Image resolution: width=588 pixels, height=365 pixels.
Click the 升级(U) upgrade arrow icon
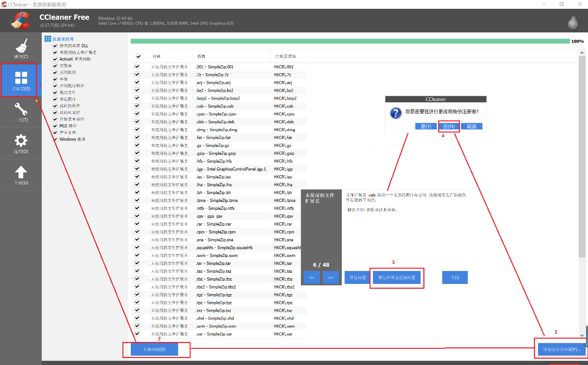click(x=21, y=175)
